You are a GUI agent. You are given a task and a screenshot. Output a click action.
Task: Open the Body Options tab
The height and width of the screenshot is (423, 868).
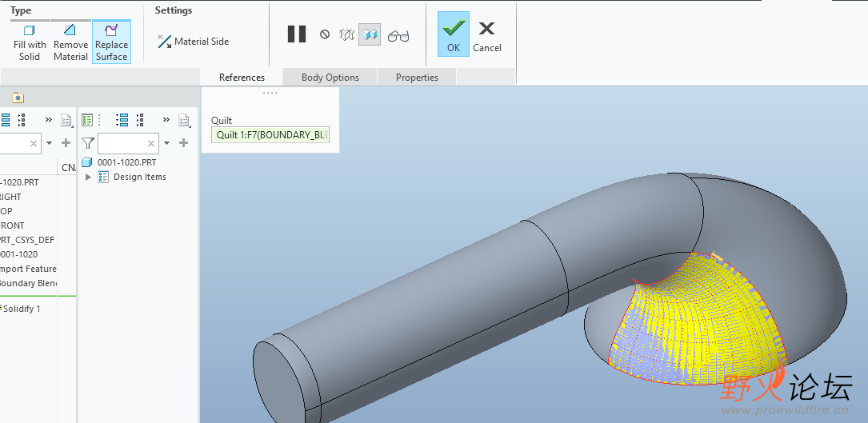pyautogui.click(x=330, y=77)
